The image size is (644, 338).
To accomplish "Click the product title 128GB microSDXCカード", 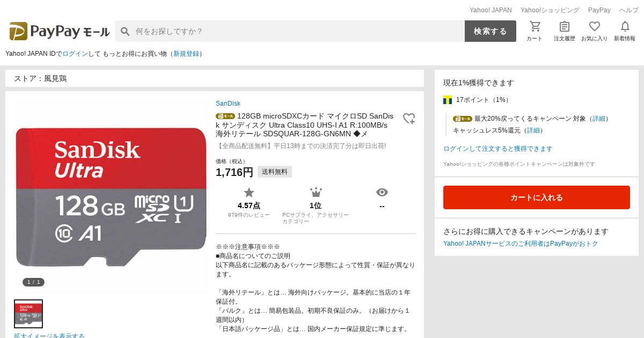I will (x=304, y=125).
